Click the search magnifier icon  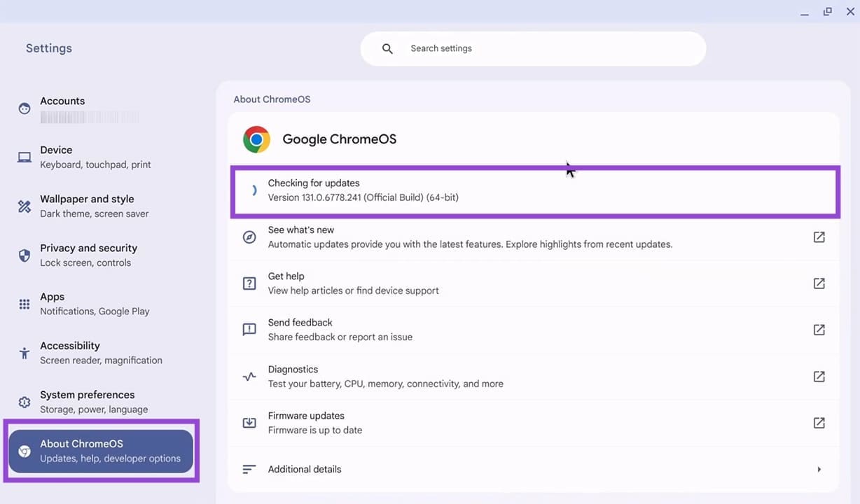tap(387, 48)
